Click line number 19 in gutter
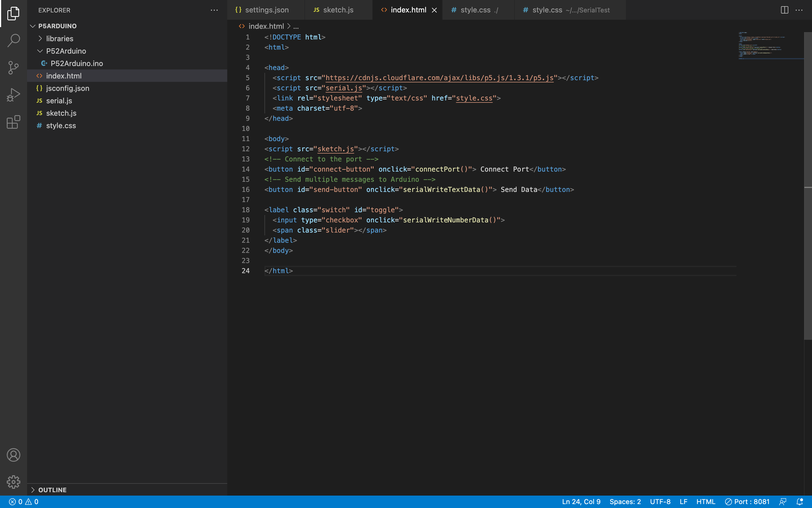This screenshot has height=508, width=812. pos(246,220)
